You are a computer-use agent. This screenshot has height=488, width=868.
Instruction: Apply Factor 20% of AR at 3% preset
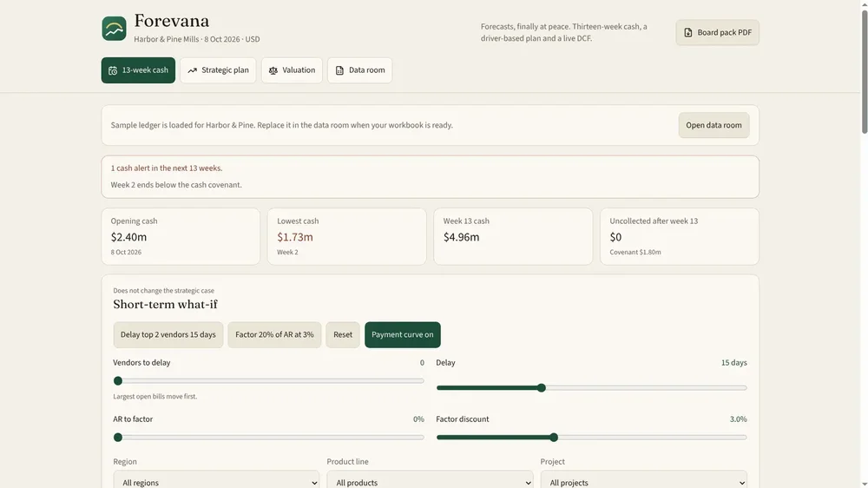click(274, 334)
